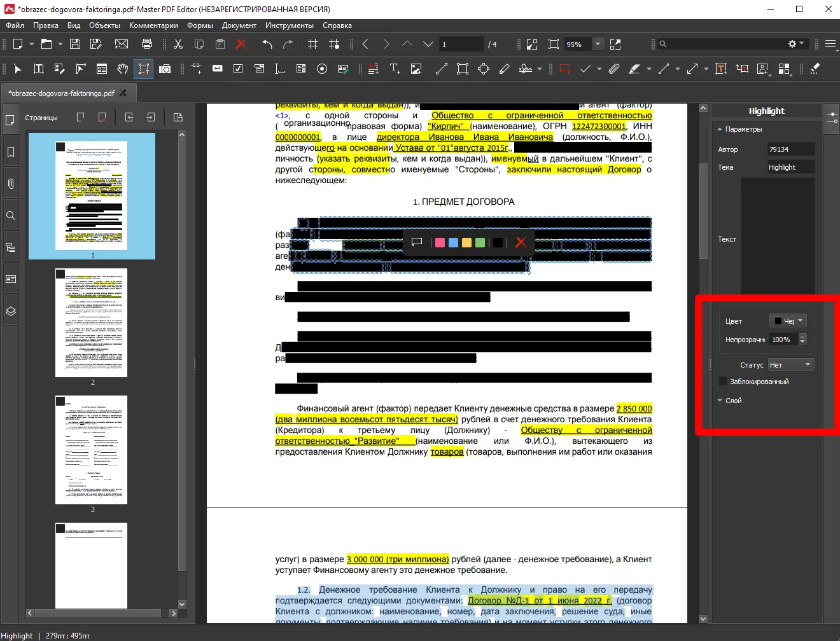
Task: Select the Hand tool in toolbar
Action: pos(123,69)
